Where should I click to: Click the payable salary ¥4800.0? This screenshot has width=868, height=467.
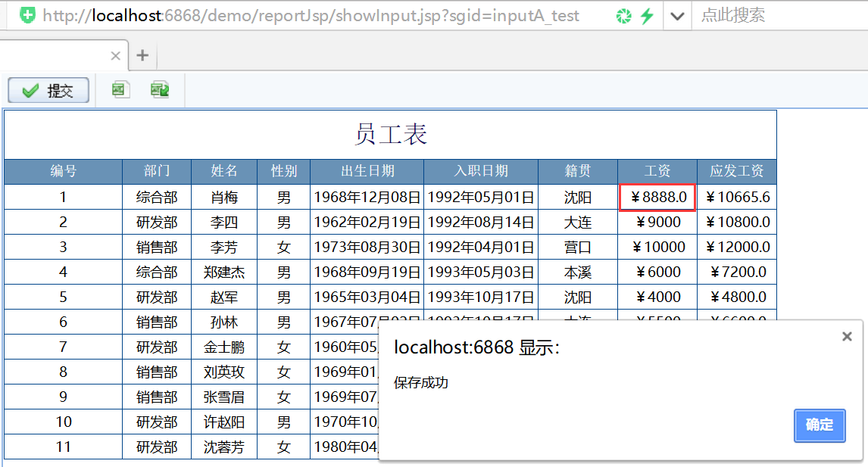pyautogui.click(x=737, y=297)
